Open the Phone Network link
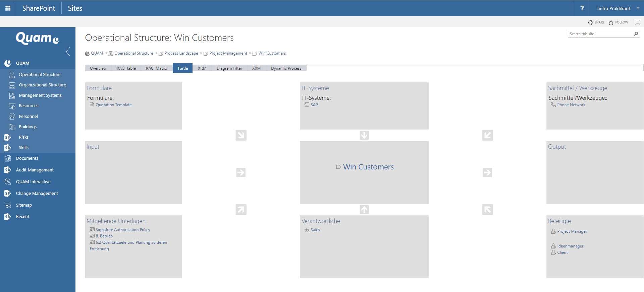This screenshot has height=292, width=644. click(x=571, y=105)
